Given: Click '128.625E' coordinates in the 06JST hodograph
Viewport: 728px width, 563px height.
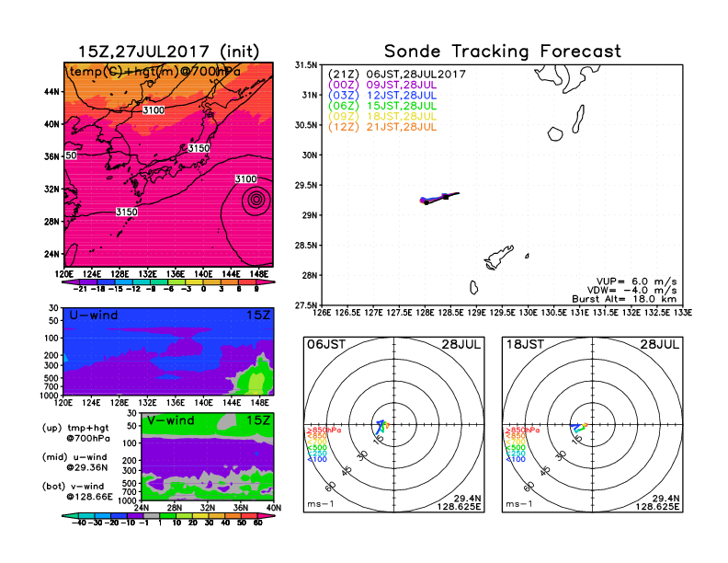Looking at the screenshot, I should point(459,506).
